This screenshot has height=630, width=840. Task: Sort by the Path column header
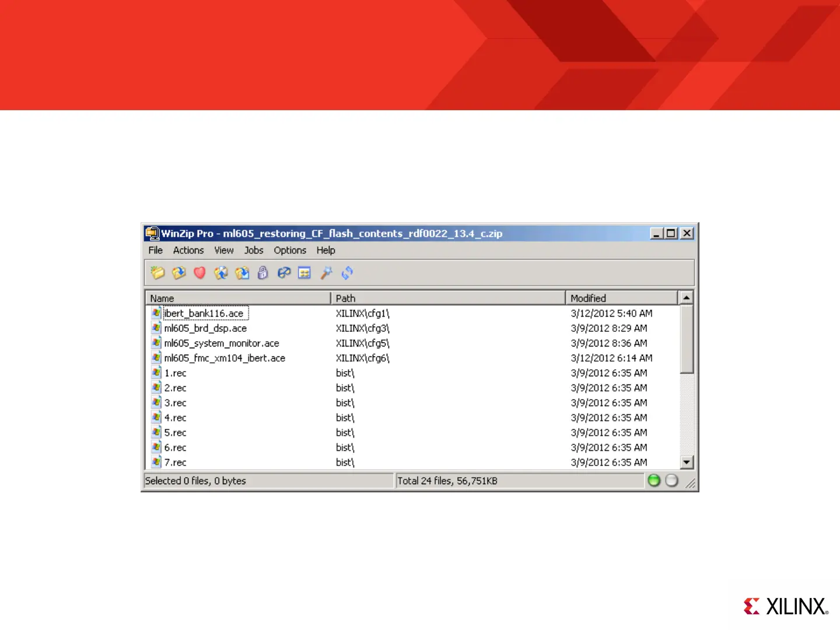(x=449, y=298)
